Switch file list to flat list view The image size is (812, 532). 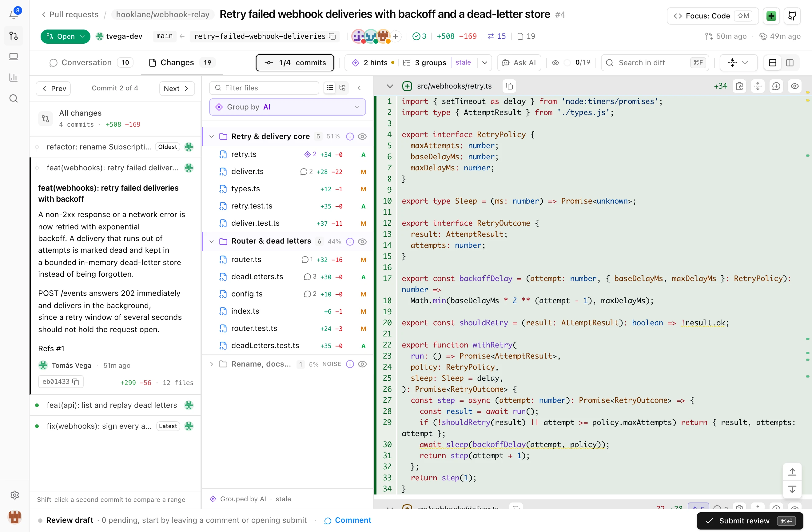[x=330, y=88]
